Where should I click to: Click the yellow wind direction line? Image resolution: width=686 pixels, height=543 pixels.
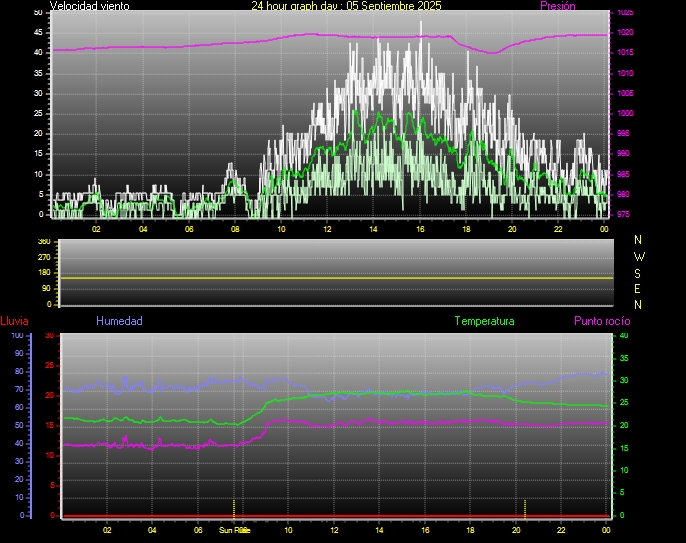point(336,278)
